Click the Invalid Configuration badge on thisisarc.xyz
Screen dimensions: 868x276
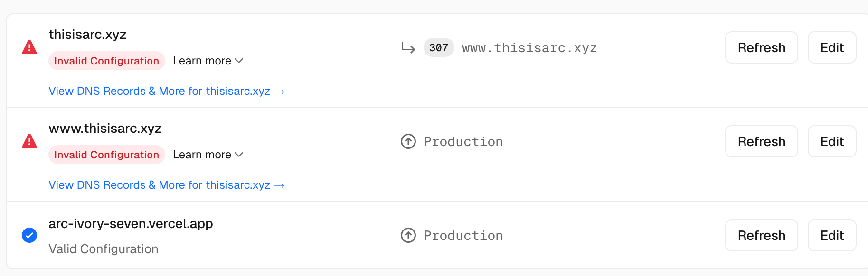tap(106, 61)
